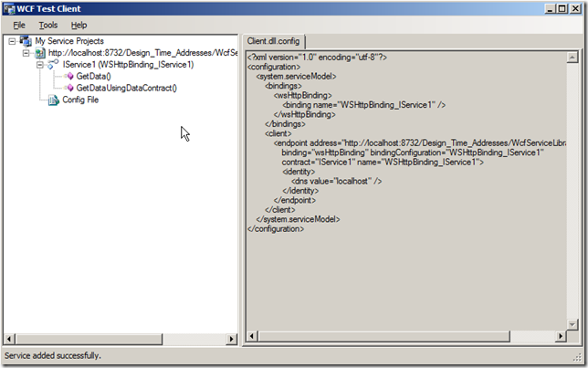
Task: Click the opening <wsHttpBinding> tag line
Action: click(x=303, y=96)
